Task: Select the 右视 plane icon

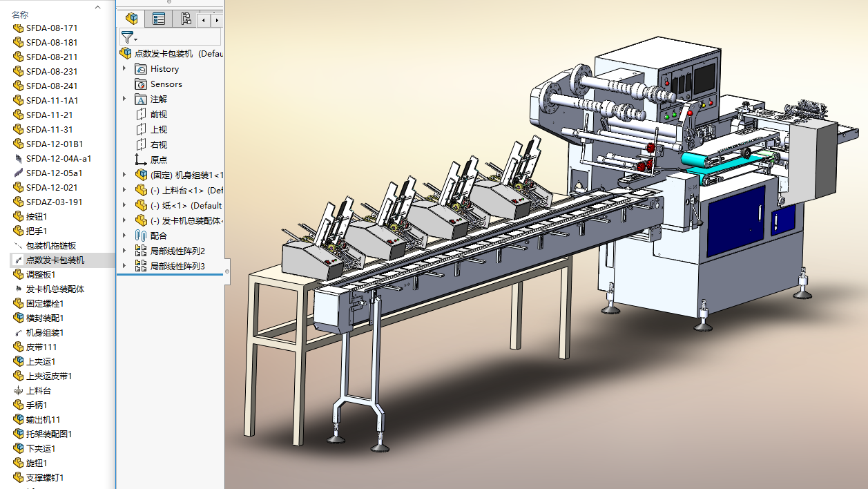Action: [x=141, y=144]
